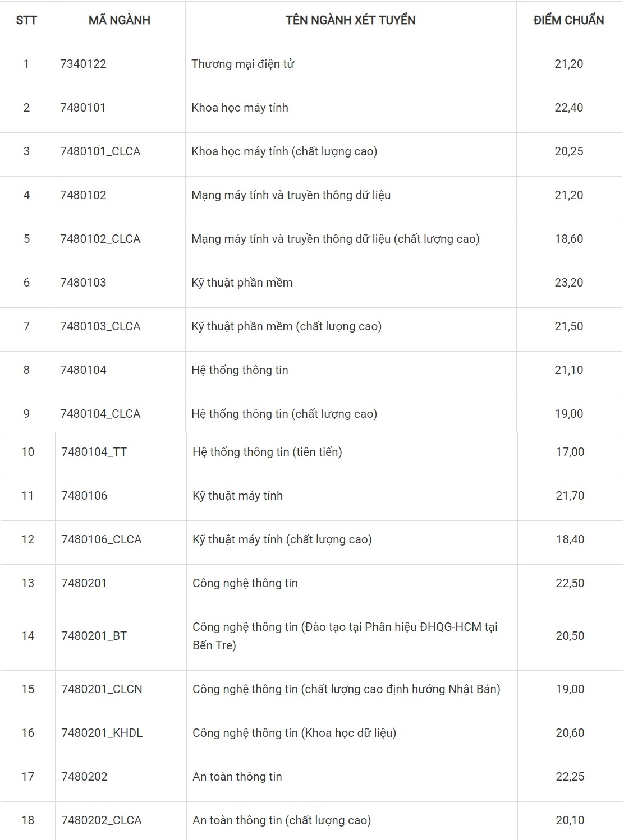Click the STT column header
624x840 pixels.
(x=26, y=20)
